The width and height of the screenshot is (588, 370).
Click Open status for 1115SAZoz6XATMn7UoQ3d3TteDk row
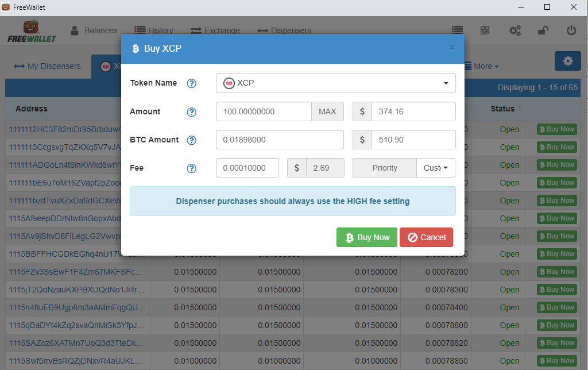509,343
